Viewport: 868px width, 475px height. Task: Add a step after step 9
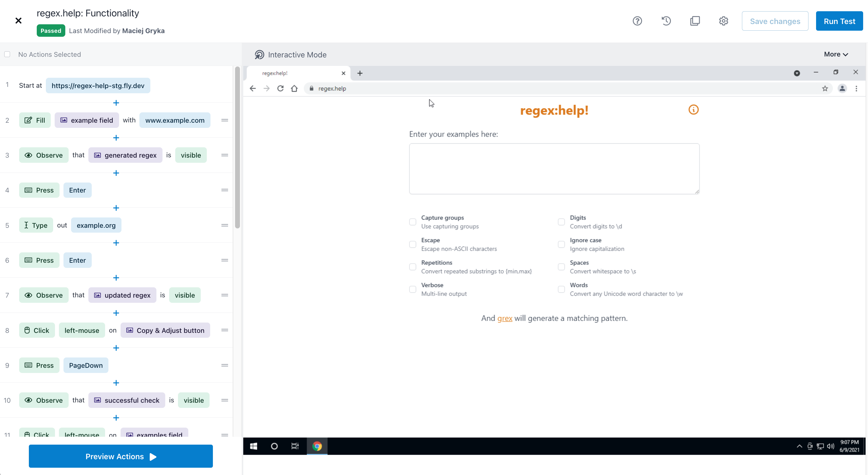click(x=116, y=383)
